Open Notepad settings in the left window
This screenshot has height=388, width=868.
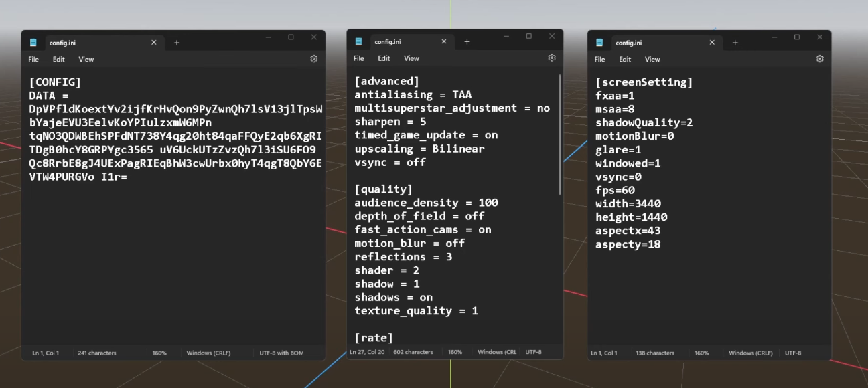pyautogui.click(x=313, y=59)
